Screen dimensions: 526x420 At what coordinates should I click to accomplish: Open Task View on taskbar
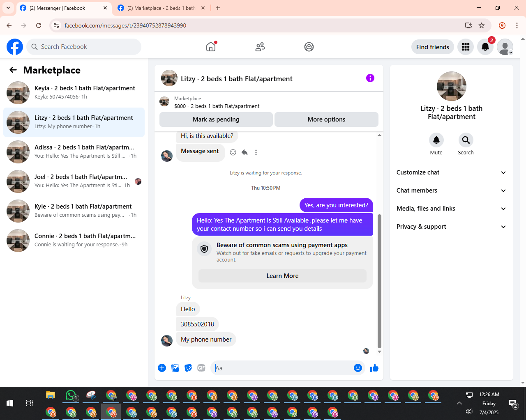(x=30, y=403)
